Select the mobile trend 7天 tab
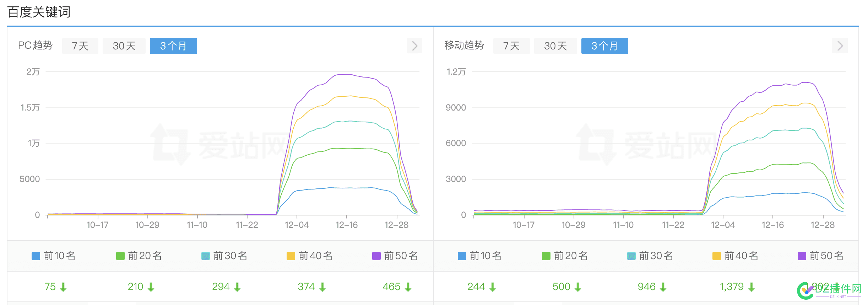The image size is (868, 305). (x=511, y=46)
